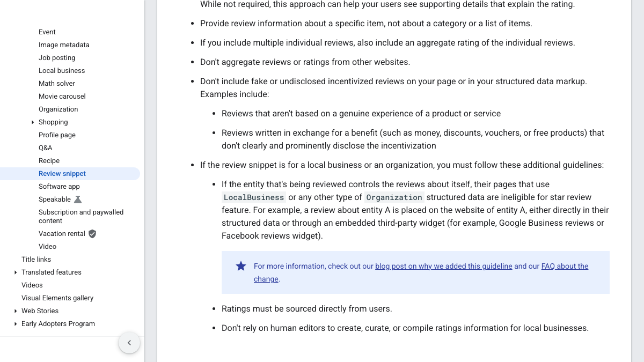Go to Image metadata page

[64, 45]
